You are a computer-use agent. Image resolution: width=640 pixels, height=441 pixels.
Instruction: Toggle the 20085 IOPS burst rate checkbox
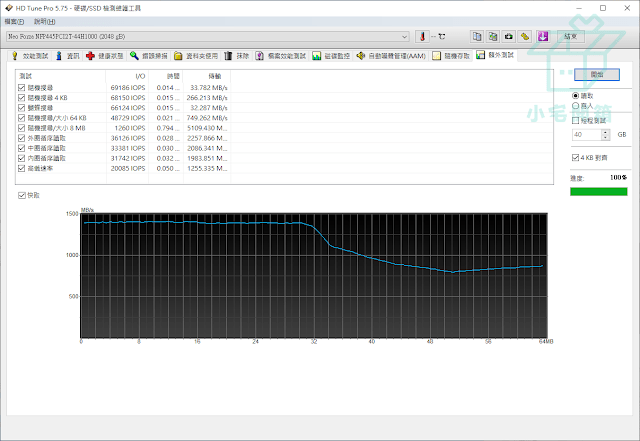[22, 168]
